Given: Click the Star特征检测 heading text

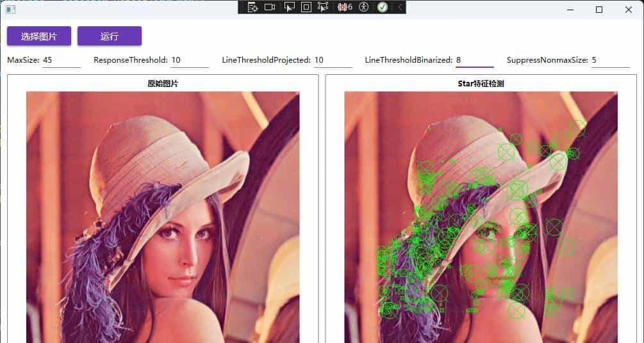Looking at the screenshot, I should click(x=481, y=84).
